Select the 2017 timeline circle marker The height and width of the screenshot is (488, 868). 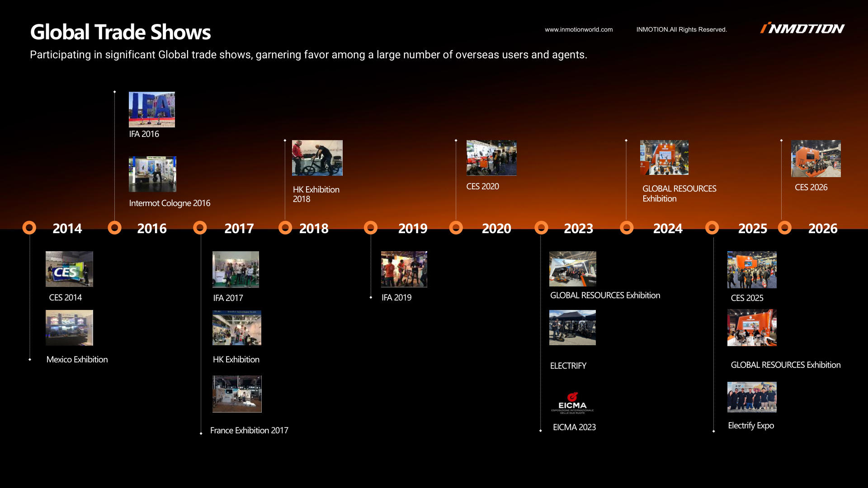[x=200, y=228]
